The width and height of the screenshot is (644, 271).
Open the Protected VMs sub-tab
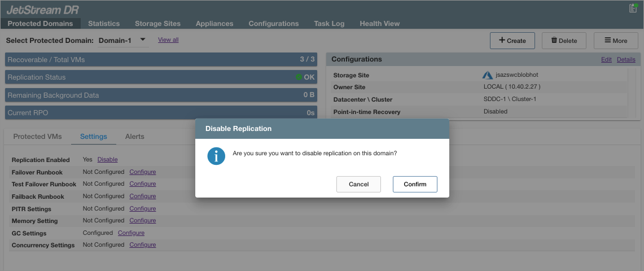(x=37, y=137)
